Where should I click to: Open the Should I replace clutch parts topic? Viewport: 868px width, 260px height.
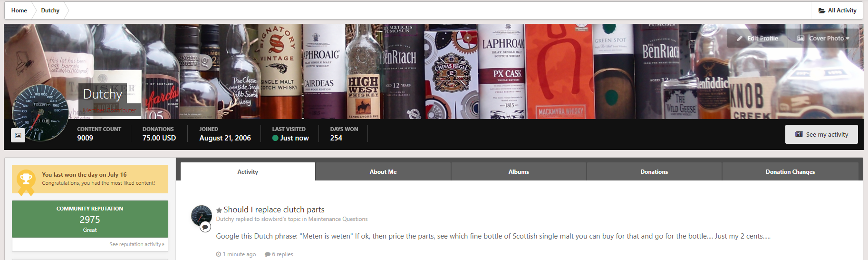point(274,210)
